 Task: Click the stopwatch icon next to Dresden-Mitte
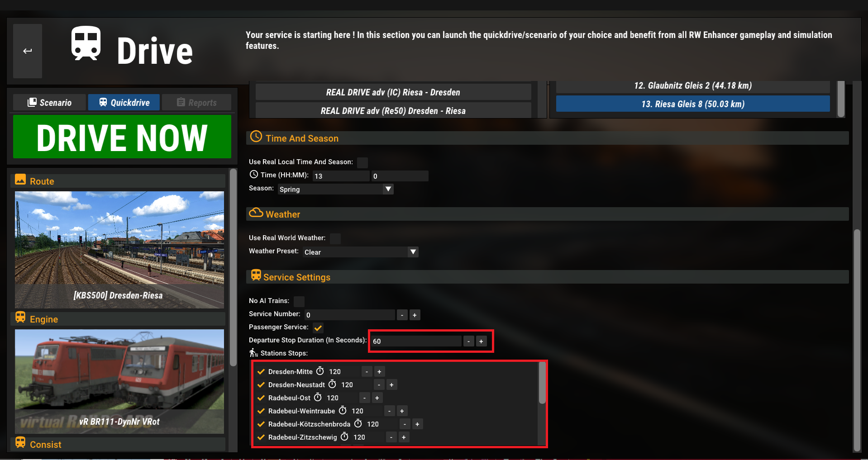point(320,371)
